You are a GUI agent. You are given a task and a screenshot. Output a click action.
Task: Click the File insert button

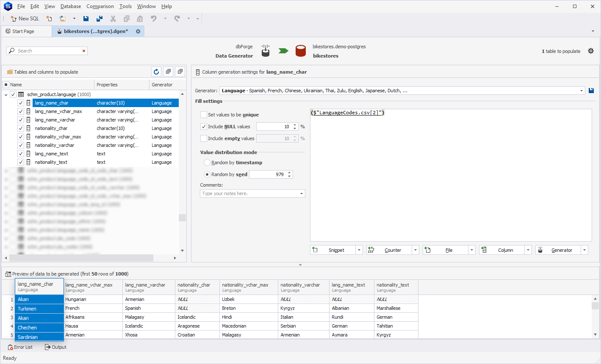pos(446,250)
